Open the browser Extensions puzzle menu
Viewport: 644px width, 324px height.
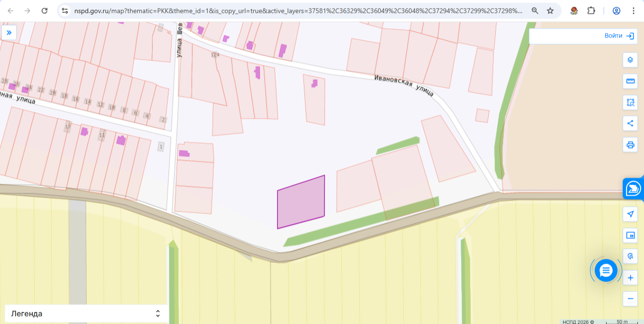(591, 10)
